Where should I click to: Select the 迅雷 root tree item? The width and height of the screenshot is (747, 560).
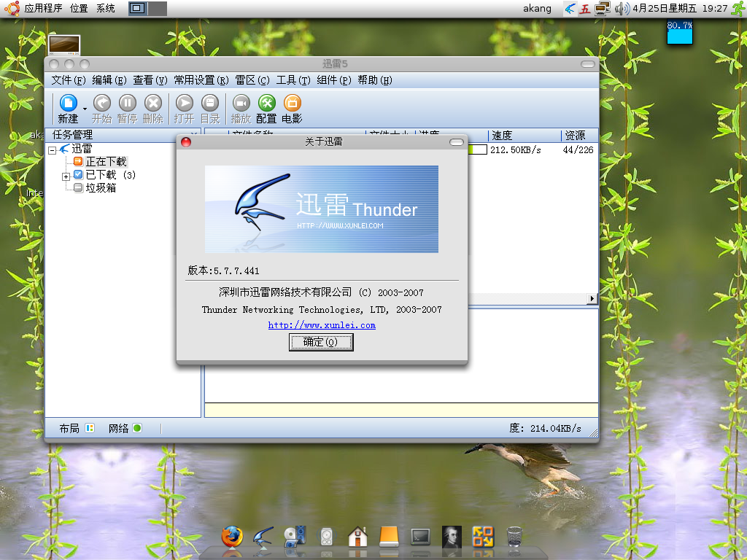(x=82, y=149)
